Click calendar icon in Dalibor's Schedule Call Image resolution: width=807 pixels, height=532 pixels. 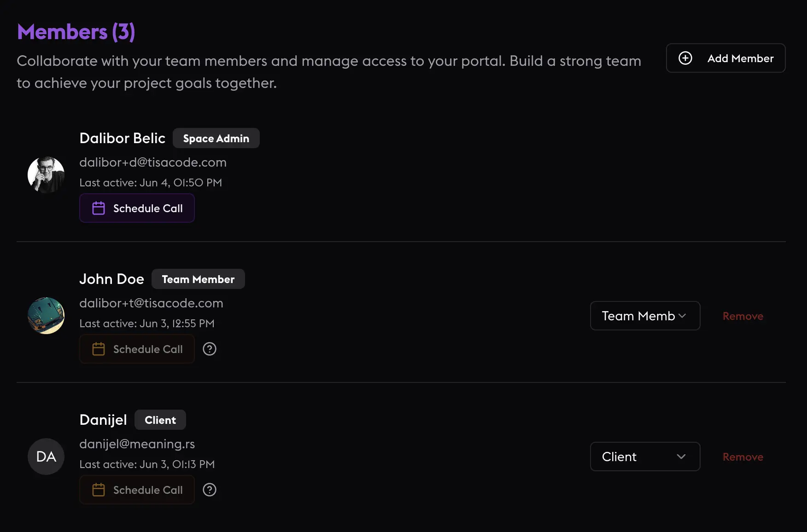[99, 208]
